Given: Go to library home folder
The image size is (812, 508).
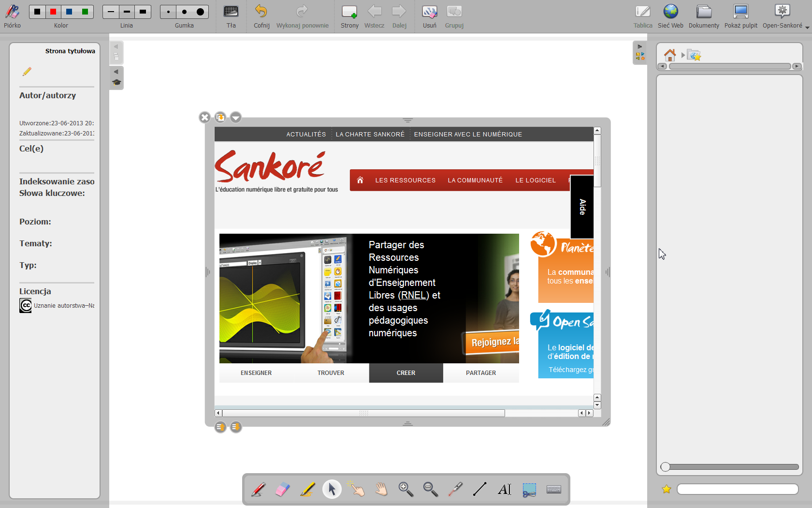Looking at the screenshot, I should point(670,55).
